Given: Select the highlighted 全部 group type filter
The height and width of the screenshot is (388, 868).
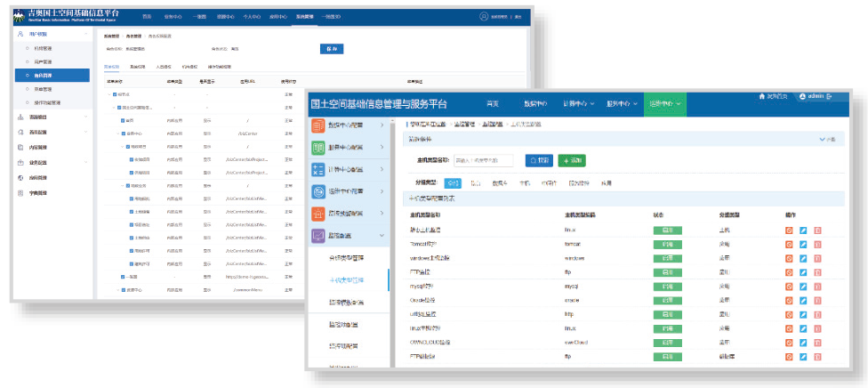Looking at the screenshot, I should tap(453, 182).
